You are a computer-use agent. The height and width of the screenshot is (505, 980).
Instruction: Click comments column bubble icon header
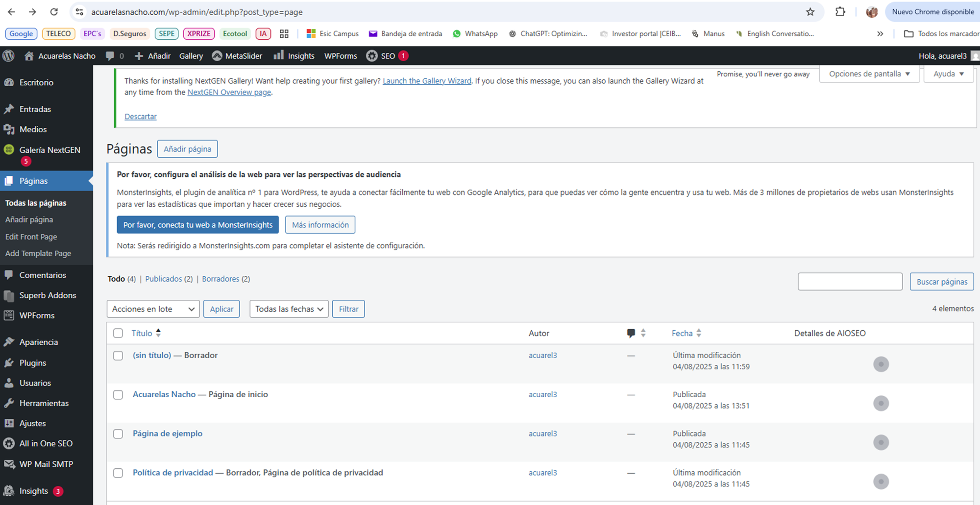631,333
